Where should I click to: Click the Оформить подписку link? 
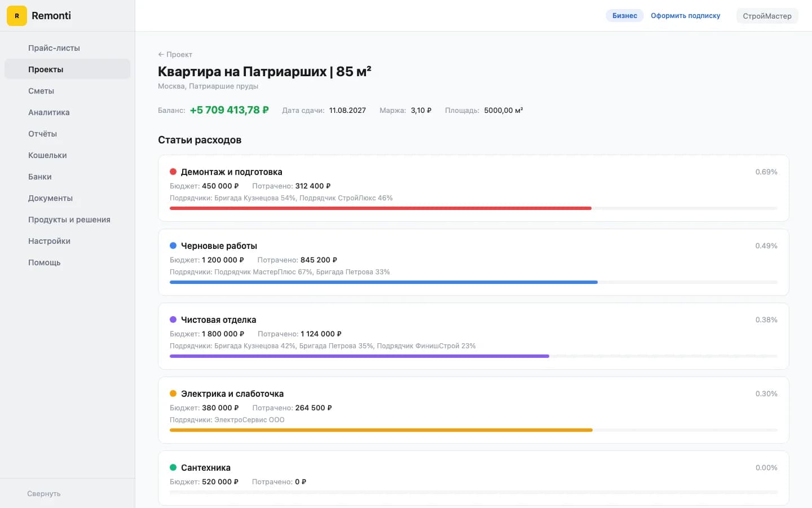(x=686, y=15)
